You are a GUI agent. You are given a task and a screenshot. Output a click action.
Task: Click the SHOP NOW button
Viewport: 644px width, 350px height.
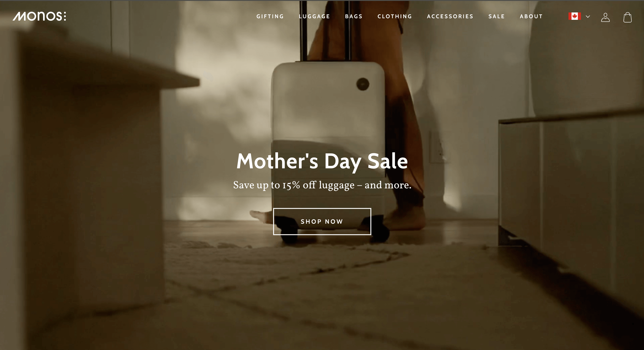322,221
